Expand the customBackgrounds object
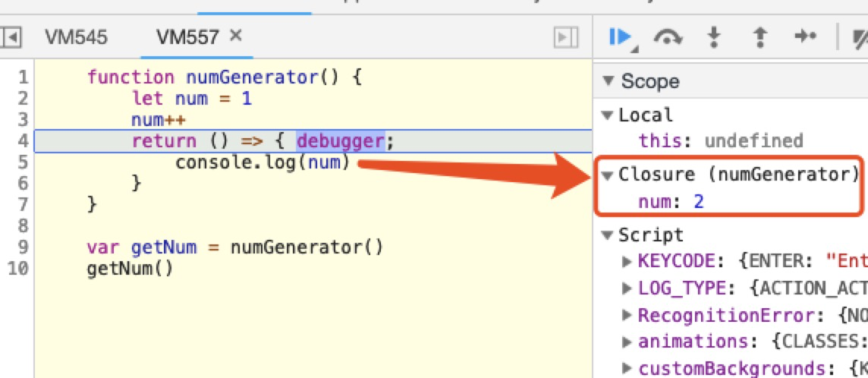Image resolution: width=868 pixels, height=378 pixels. click(x=627, y=369)
